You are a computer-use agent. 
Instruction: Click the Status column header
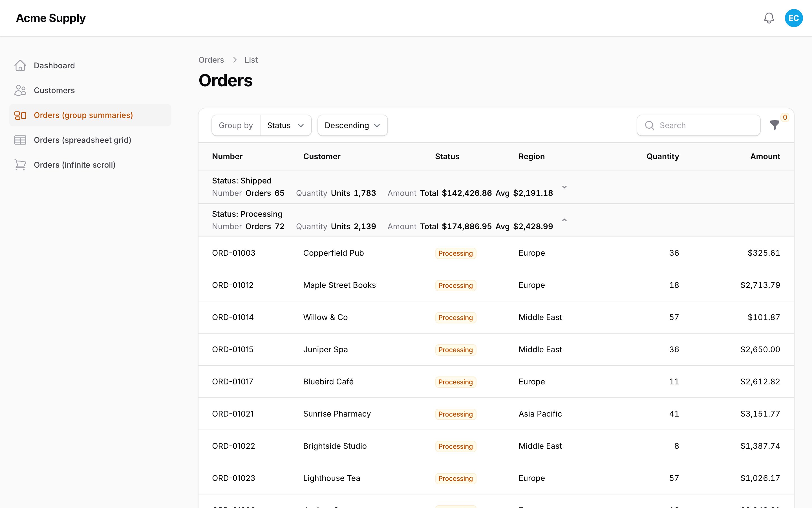447,157
